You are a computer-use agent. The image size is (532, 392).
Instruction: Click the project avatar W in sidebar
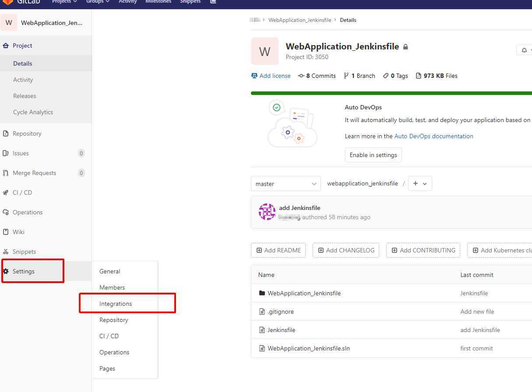[9, 23]
